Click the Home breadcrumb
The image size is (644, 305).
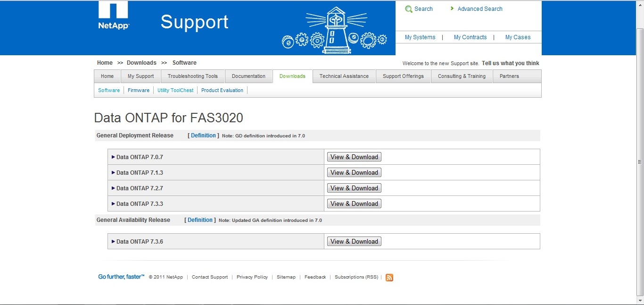click(x=105, y=63)
